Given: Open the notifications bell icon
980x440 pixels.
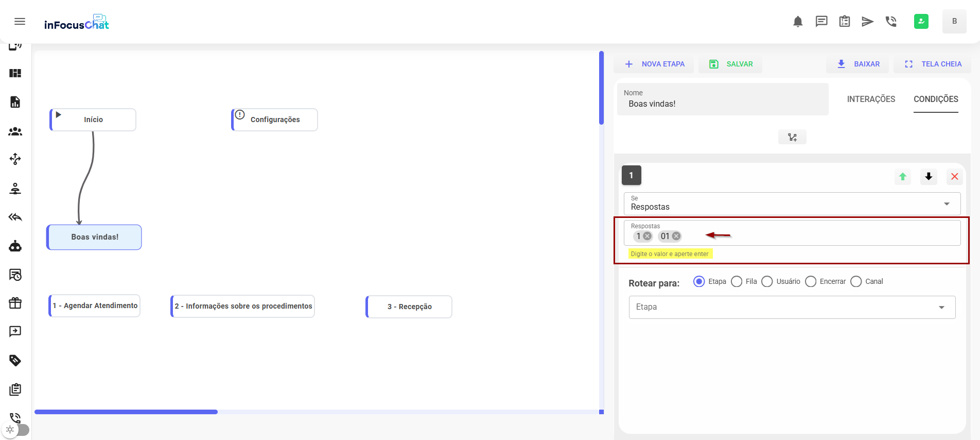Looking at the screenshot, I should (798, 22).
